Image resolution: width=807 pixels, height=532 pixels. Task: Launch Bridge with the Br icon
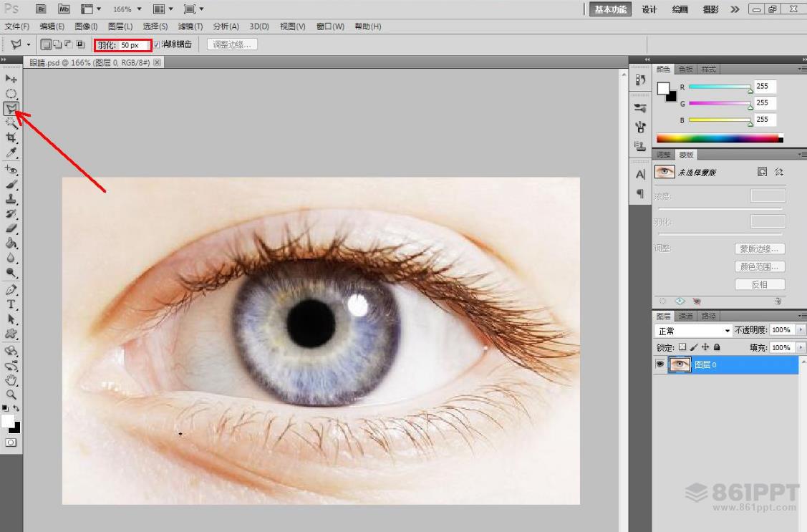tap(41, 9)
